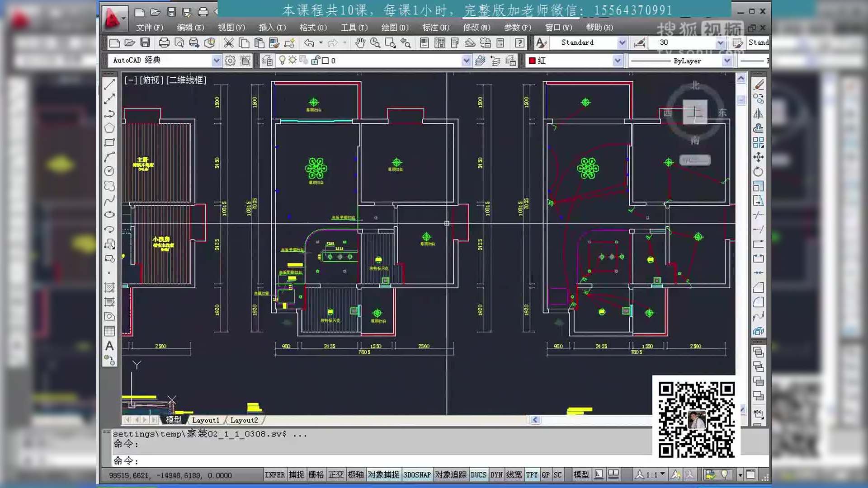Expand the ByLayer linetype dropdown
The width and height of the screenshot is (868, 488).
pos(726,60)
